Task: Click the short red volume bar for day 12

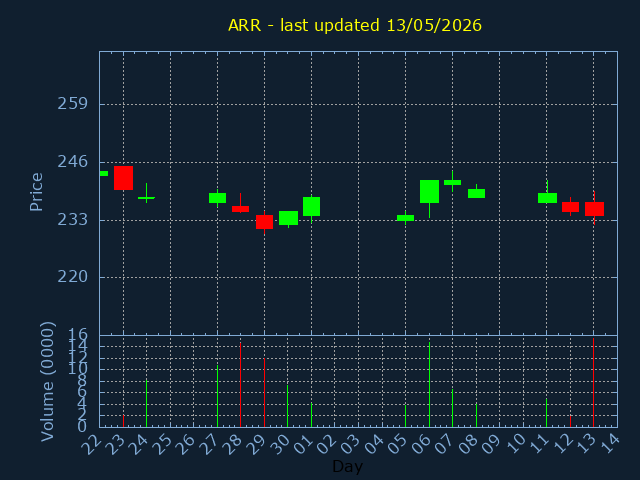Action: click(x=570, y=421)
